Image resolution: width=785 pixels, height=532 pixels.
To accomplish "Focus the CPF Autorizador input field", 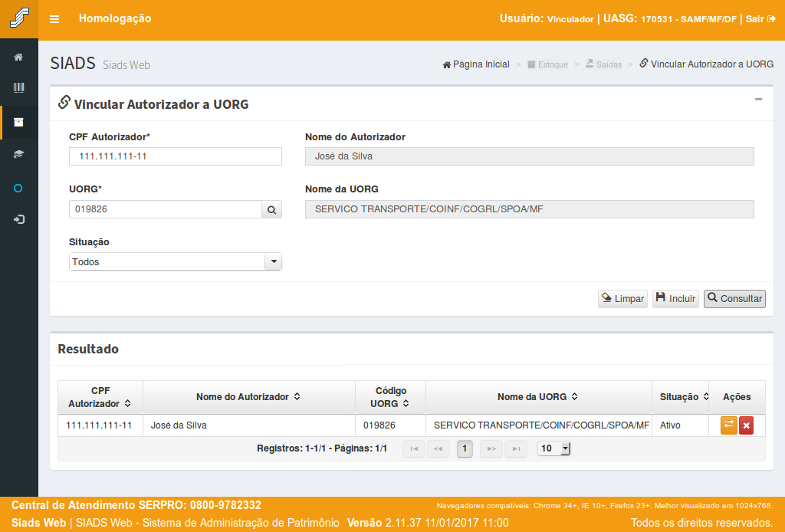I will click(x=176, y=156).
